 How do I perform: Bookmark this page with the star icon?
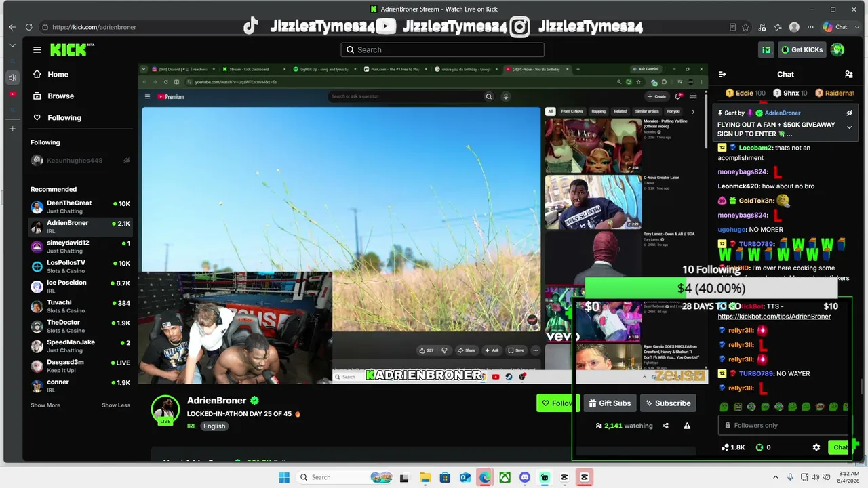point(746,27)
